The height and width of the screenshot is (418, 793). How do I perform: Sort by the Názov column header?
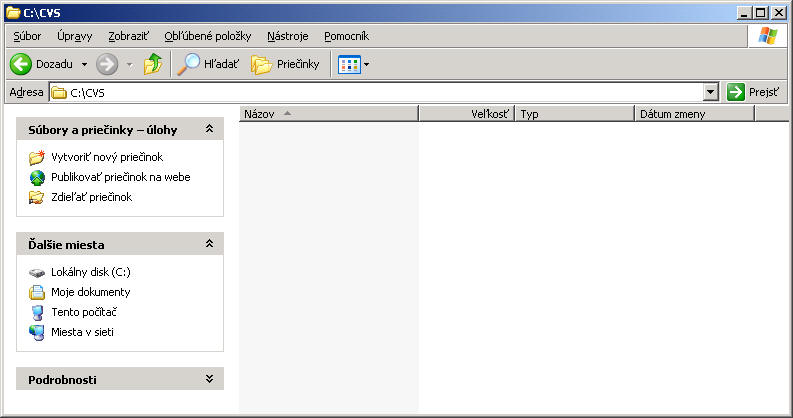(329, 114)
